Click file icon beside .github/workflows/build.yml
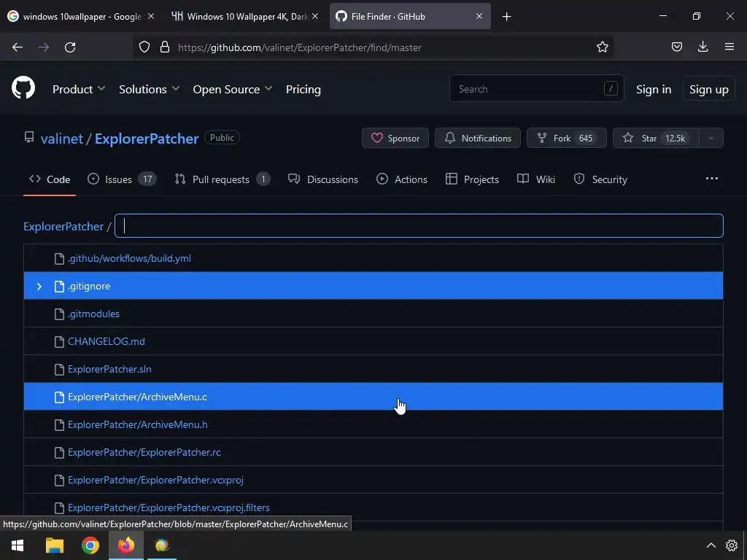Image resolution: width=747 pixels, height=560 pixels. 59,259
